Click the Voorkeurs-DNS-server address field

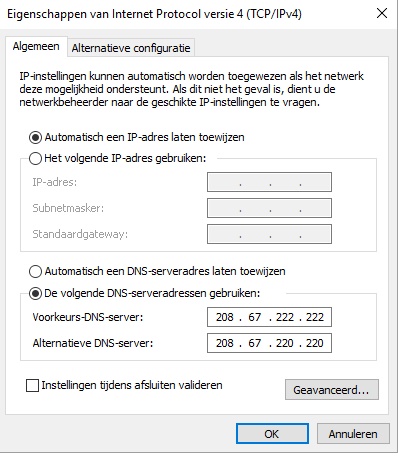269,317
